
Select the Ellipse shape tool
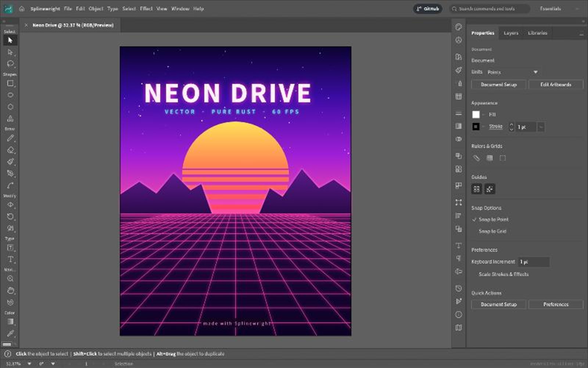tap(10, 95)
